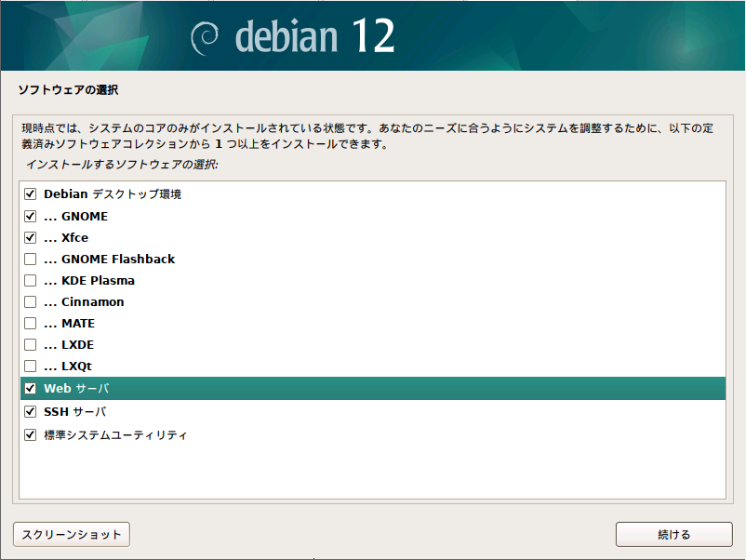Select the Debian デスクトップ環境 label

[113, 194]
